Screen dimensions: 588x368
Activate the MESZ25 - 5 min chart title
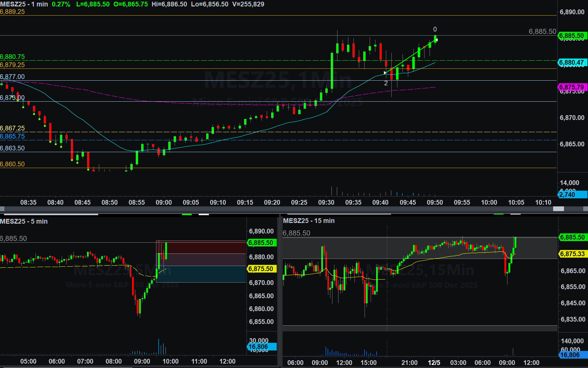coord(24,221)
